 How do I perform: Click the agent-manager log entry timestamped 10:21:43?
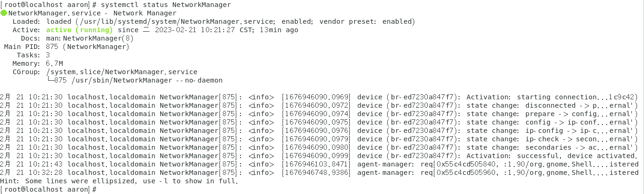[x=319, y=164]
